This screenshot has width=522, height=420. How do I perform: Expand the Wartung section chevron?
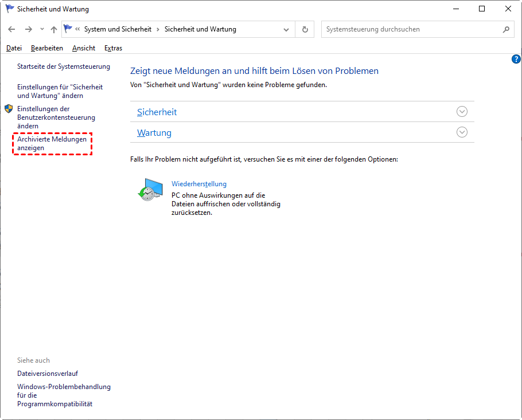coord(462,132)
